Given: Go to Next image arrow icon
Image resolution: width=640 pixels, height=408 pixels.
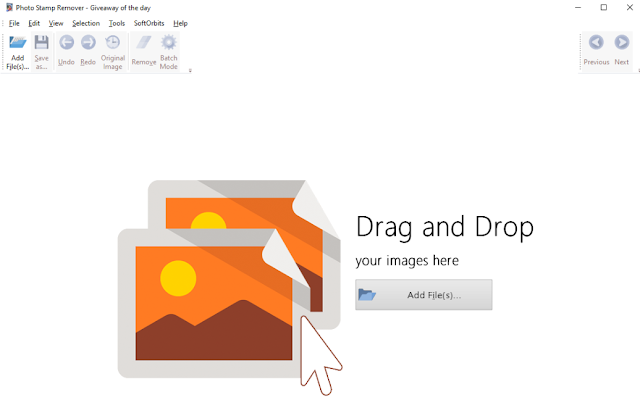Looking at the screenshot, I should click(x=622, y=42).
